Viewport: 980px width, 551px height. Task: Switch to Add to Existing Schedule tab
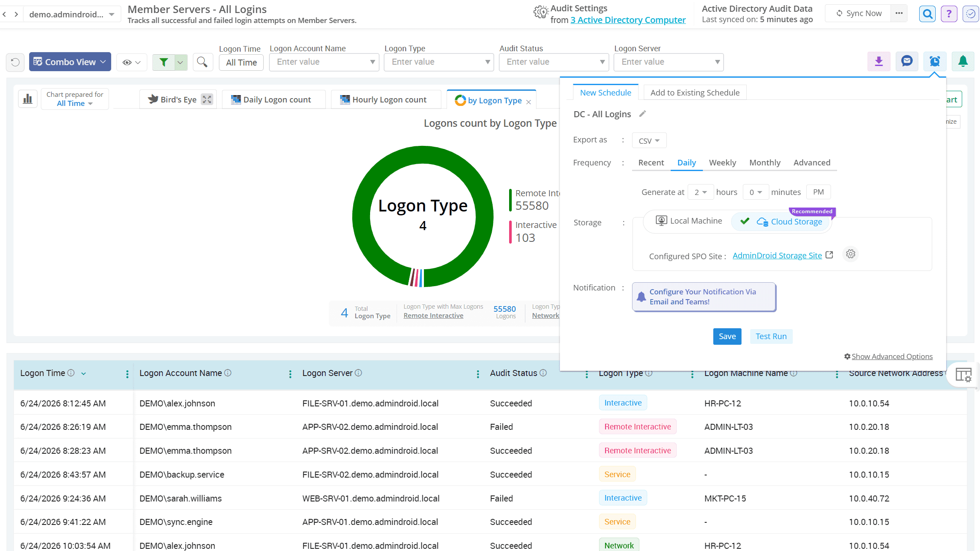(x=695, y=92)
